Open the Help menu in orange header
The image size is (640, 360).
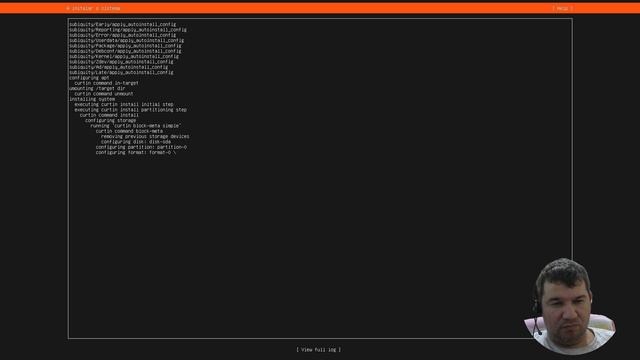point(562,8)
